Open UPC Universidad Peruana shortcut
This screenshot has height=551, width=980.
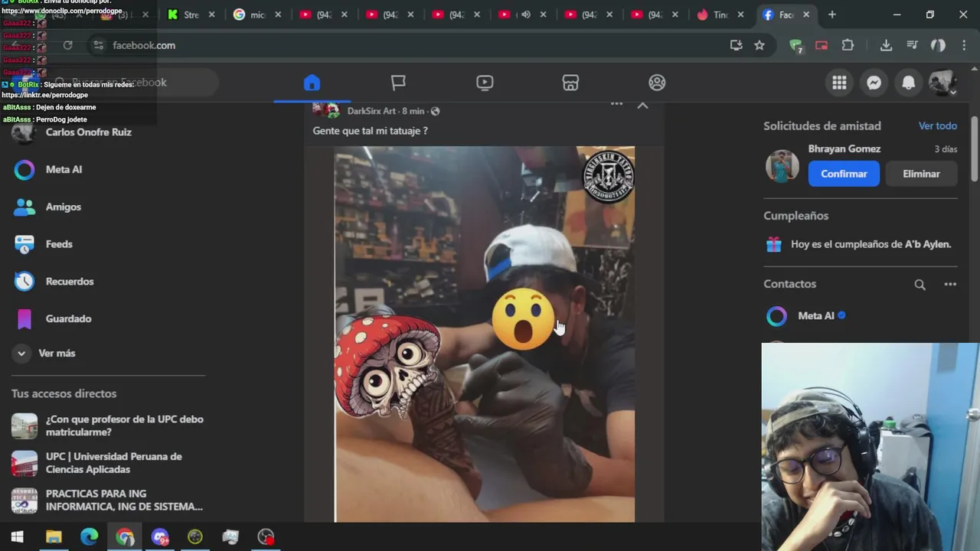(107, 463)
